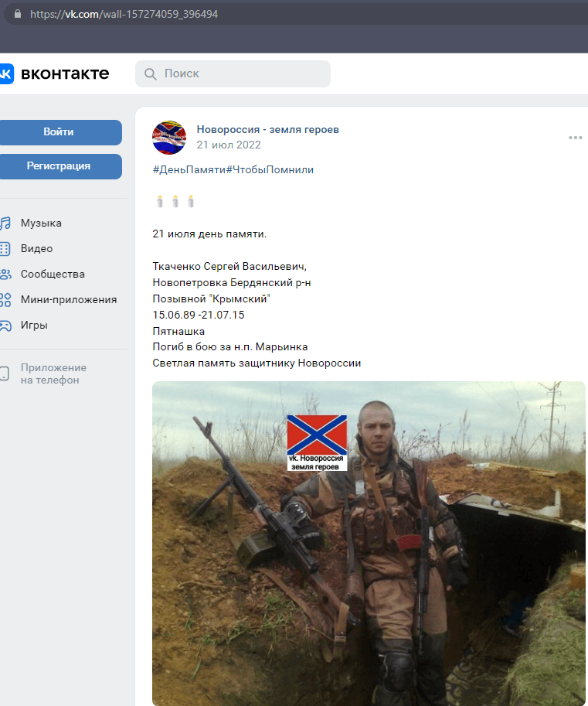Click the Поиск search field
588x706 pixels.
point(233,73)
